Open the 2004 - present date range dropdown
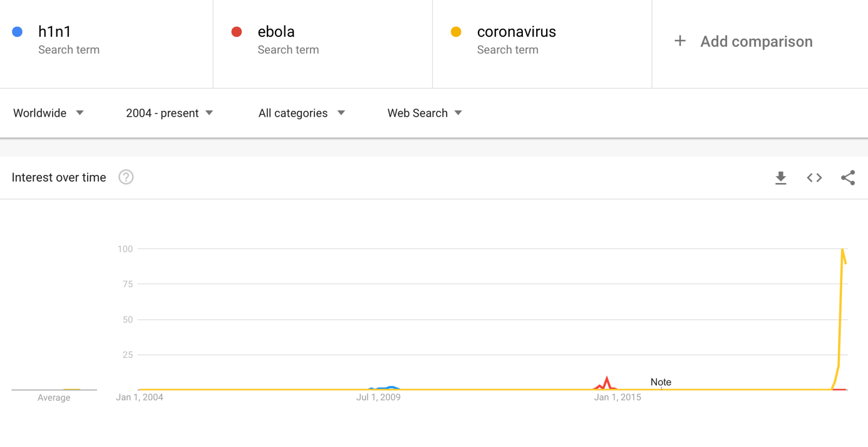 coord(170,113)
